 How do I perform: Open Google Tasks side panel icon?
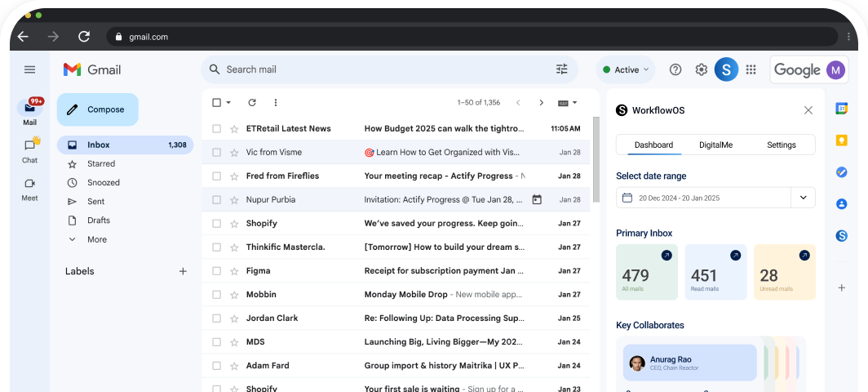coord(841,172)
